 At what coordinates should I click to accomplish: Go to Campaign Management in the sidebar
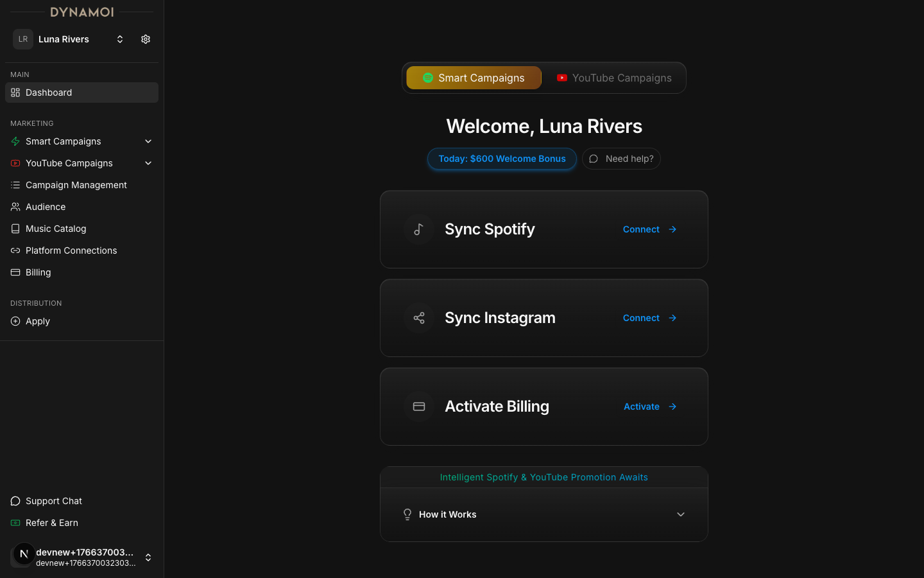pos(76,185)
